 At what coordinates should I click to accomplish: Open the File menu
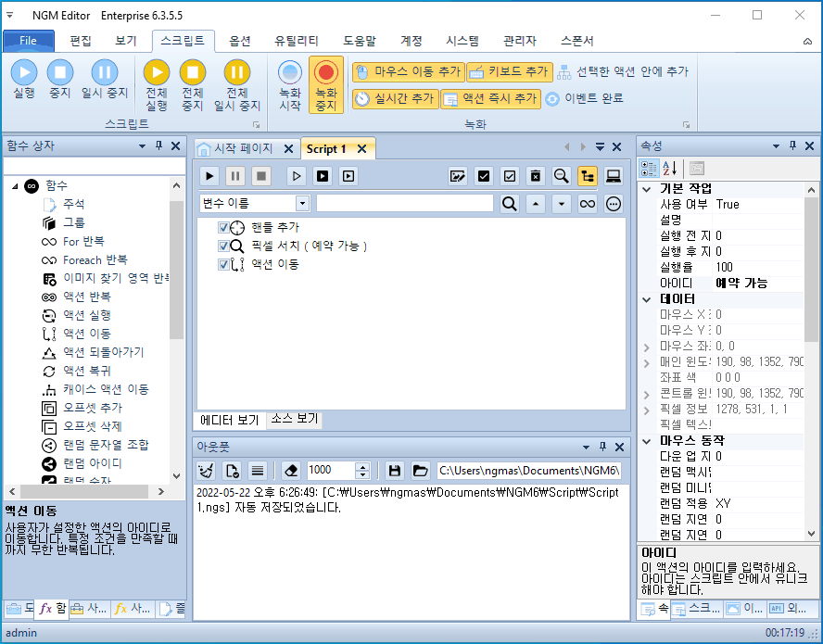[x=29, y=41]
